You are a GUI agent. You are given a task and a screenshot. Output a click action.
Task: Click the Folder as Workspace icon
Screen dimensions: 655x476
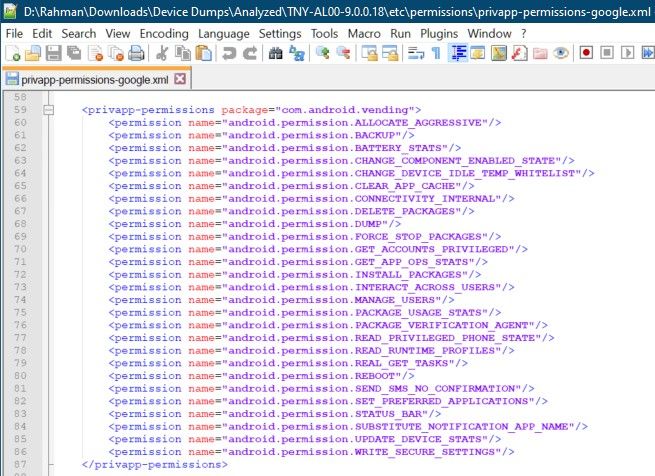[x=540, y=53]
